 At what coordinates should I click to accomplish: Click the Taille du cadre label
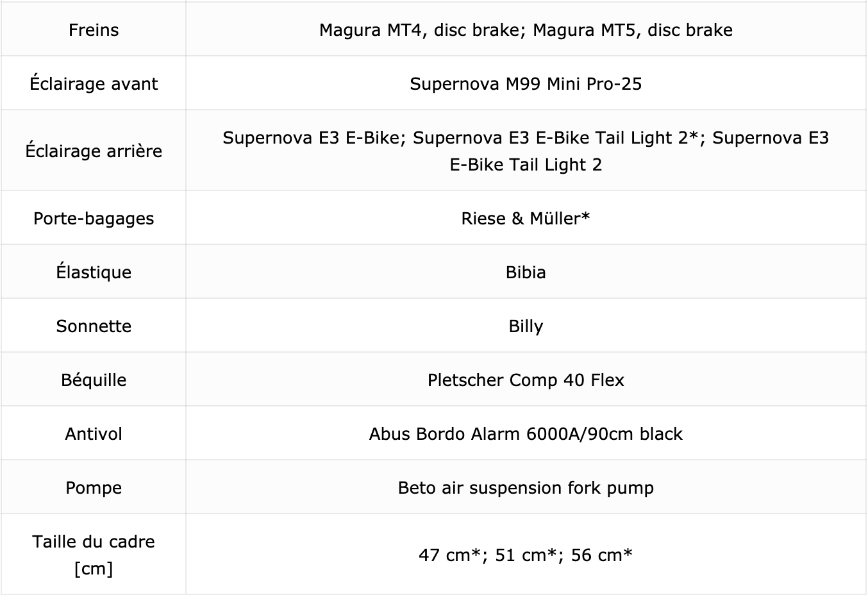[94, 555]
